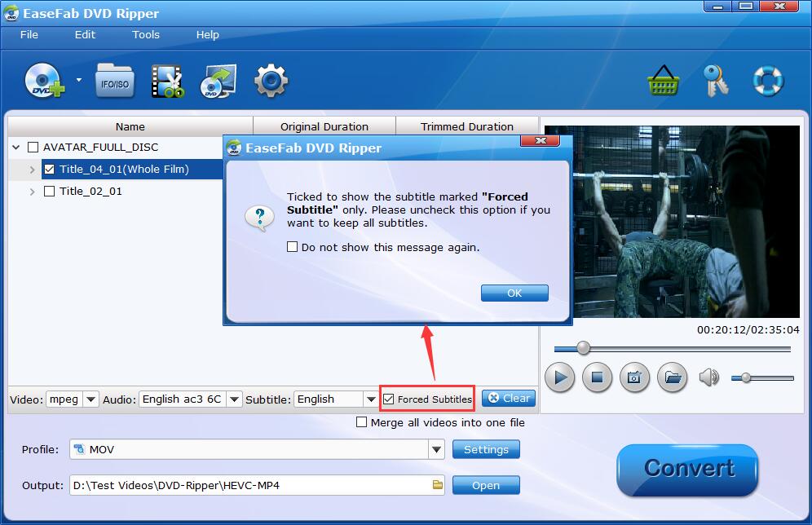Click the video progress slider handle

pyautogui.click(x=583, y=348)
